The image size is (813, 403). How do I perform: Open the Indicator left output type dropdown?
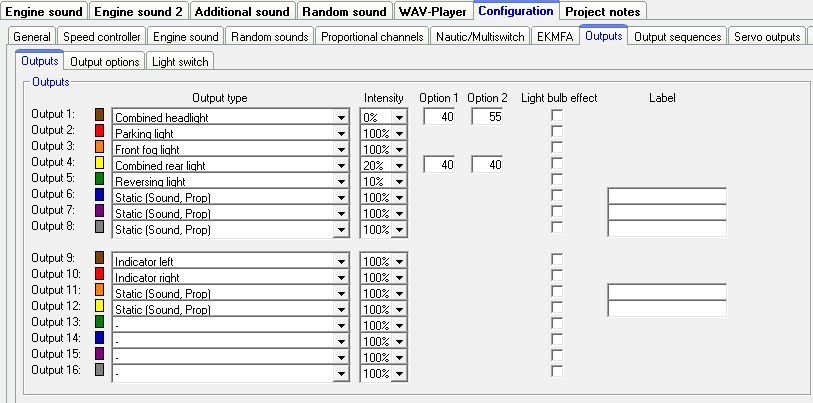[x=341, y=261]
